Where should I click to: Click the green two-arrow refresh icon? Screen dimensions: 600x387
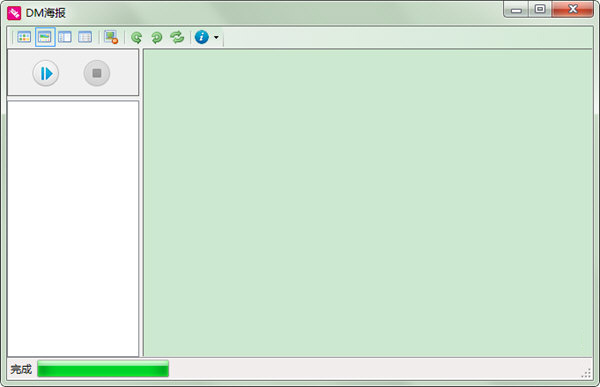pyautogui.click(x=177, y=37)
